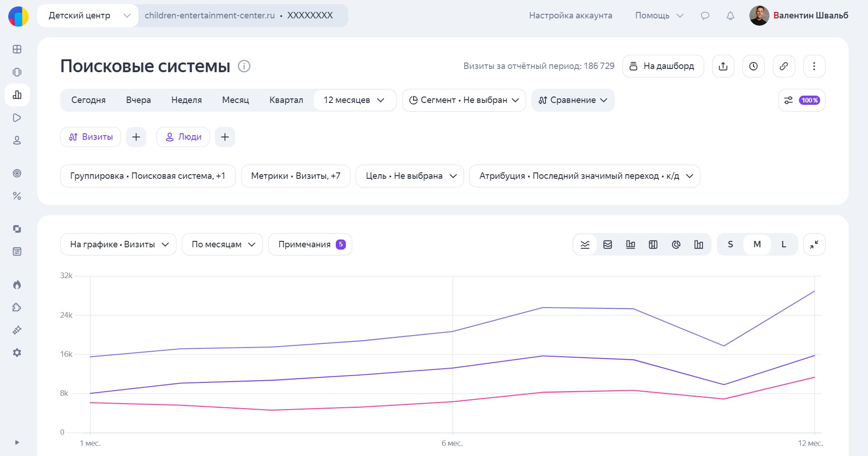Switch to stacked area chart view
Screen dimensions: 868x456
[608, 245]
